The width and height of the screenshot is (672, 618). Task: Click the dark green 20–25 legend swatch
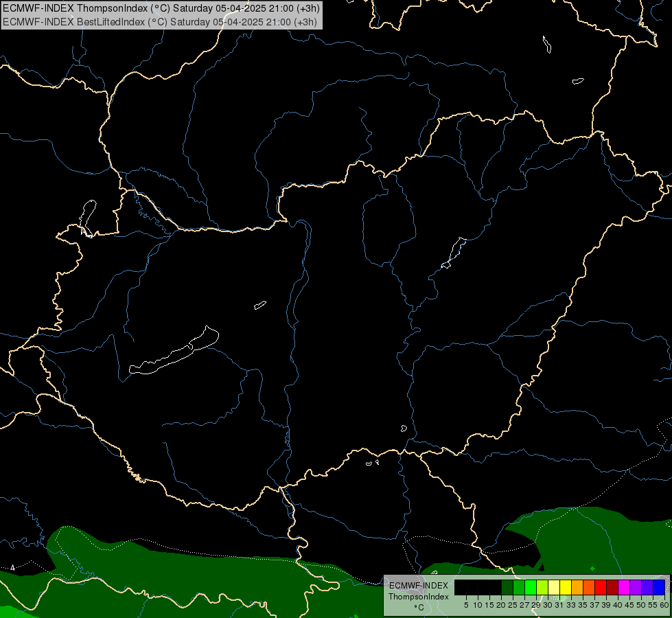pos(507,587)
